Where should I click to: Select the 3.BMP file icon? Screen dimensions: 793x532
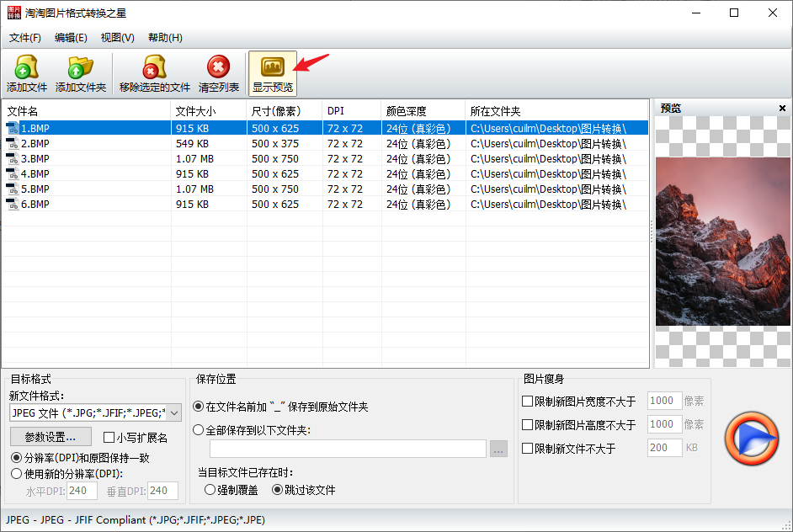coord(13,159)
